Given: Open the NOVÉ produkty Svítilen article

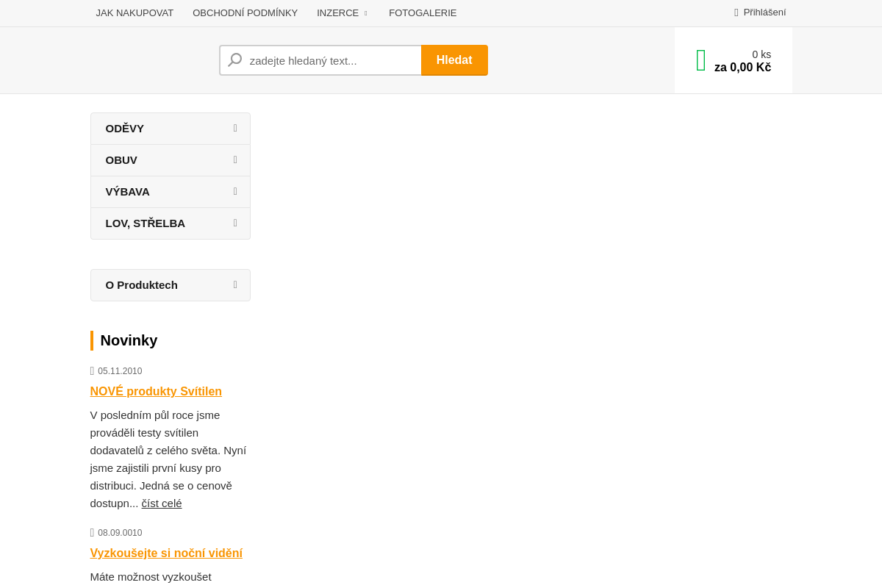Looking at the screenshot, I should (156, 392).
